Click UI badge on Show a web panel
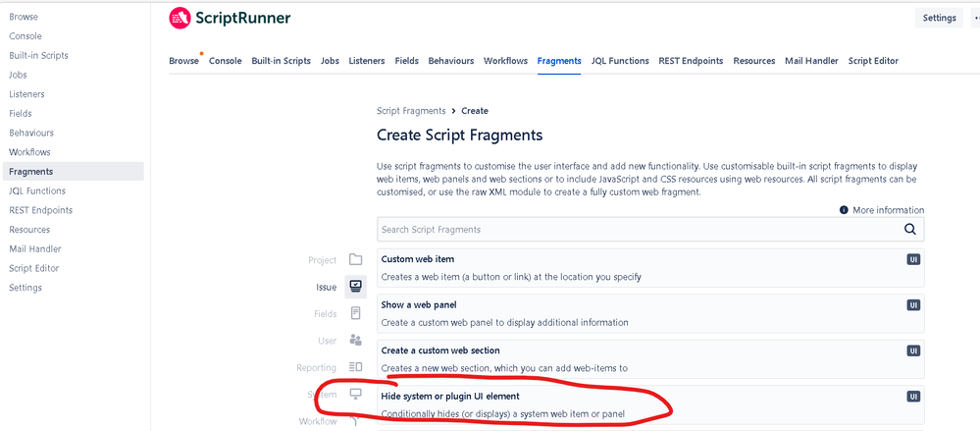The height and width of the screenshot is (431, 980). point(913,305)
